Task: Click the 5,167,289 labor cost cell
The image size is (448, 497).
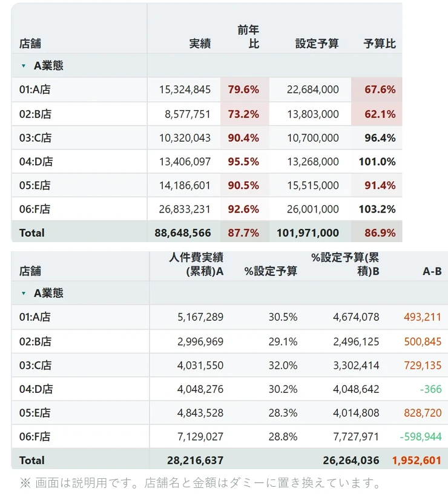Action: tap(200, 317)
